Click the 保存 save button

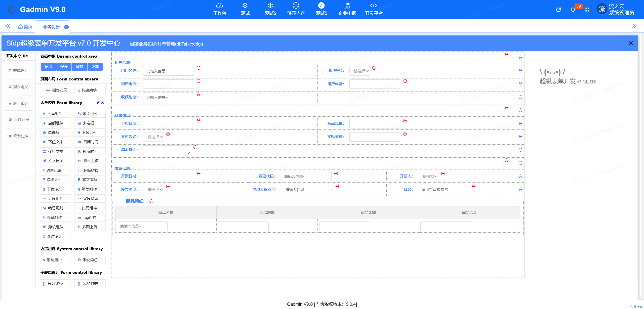click(x=64, y=67)
